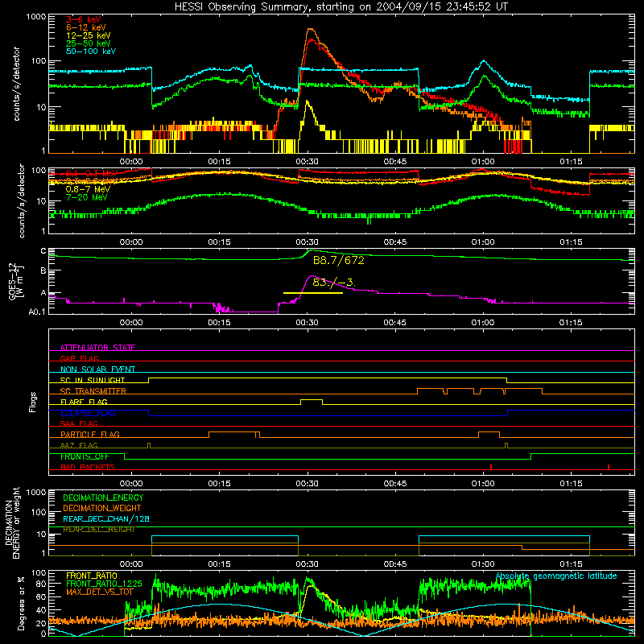This screenshot has height=644, width=644.
Task: Select the red 3-6 keV legend label
Action: [83, 19]
